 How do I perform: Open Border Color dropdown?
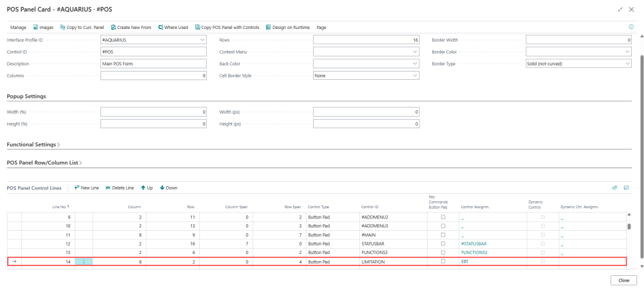click(627, 52)
